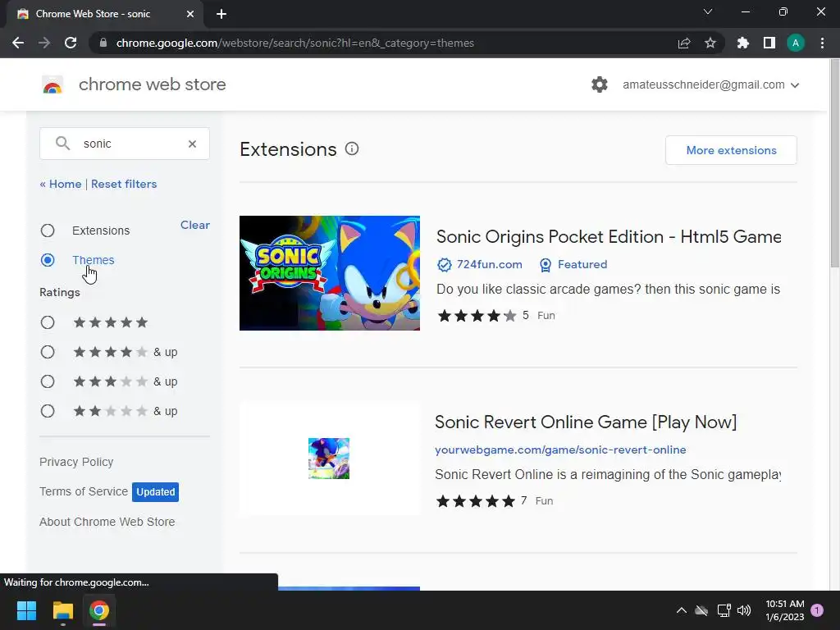This screenshot has width=840, height=630.
Task: Open Sonic Revert Online Game title
Action: (x=586, y=422)
